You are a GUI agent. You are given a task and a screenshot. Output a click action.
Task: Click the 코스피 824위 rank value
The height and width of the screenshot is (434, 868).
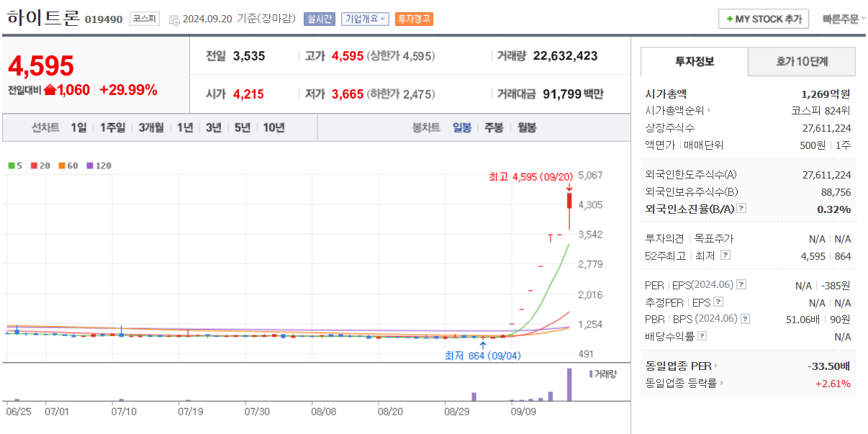pyautogui.click(x=820, y=110)
